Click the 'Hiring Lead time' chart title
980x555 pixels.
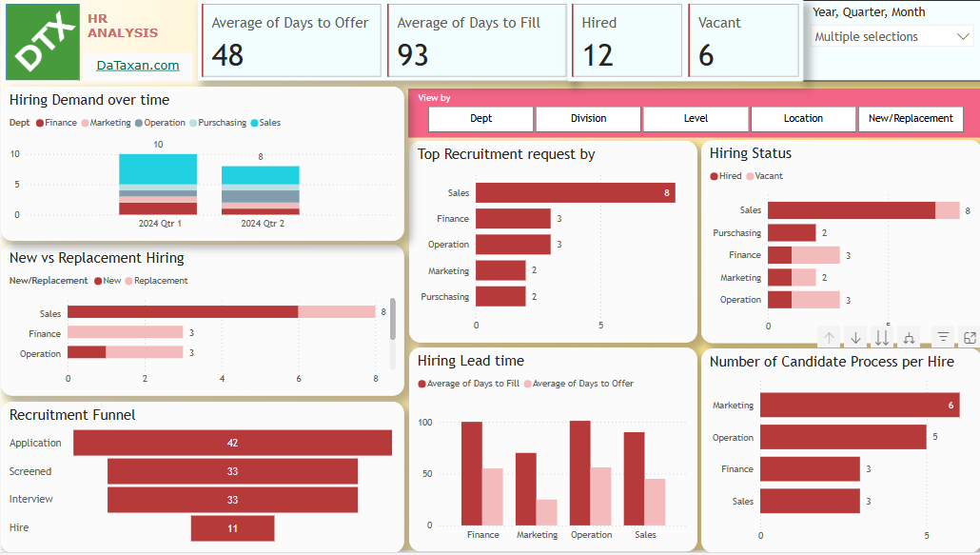click(471, 361)
